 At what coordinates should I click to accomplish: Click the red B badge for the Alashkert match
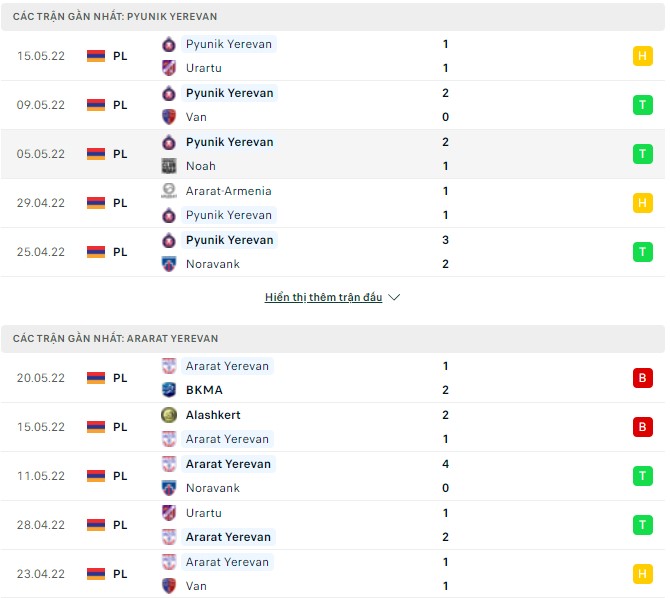(642, 427)
